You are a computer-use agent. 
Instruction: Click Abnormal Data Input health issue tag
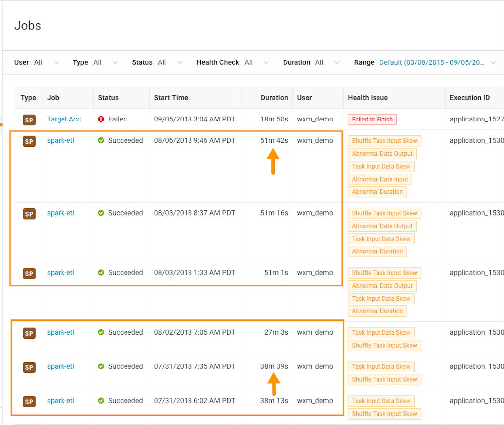point(379,179)
